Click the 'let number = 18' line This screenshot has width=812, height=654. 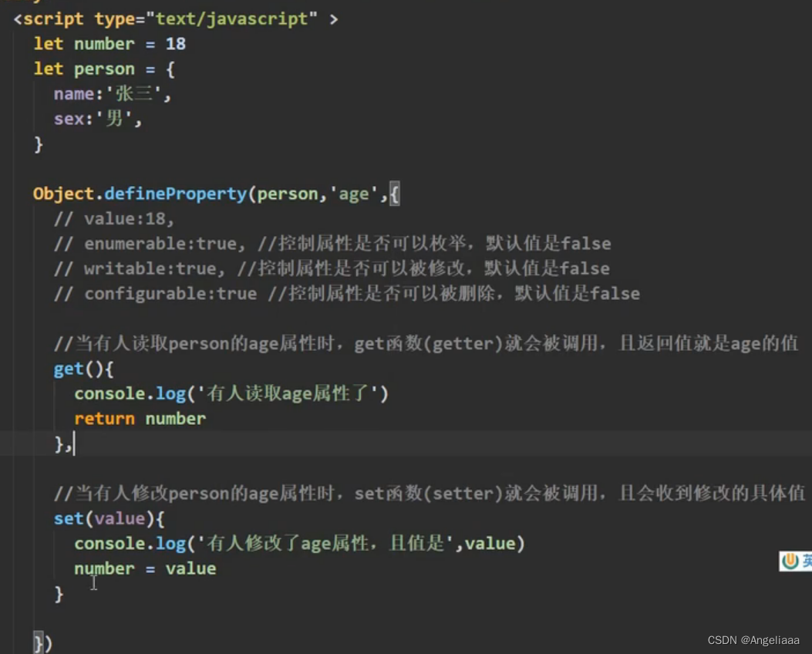(110, 44)
